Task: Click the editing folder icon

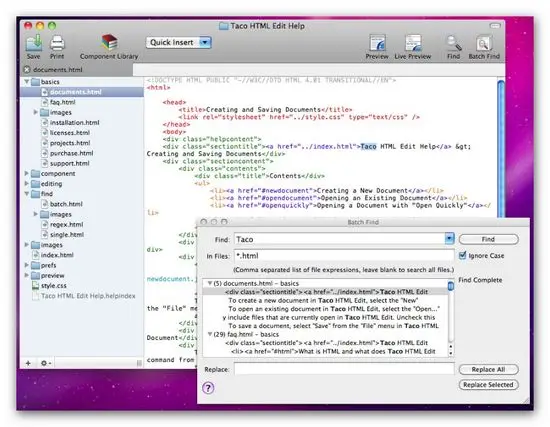Action: 35,184
